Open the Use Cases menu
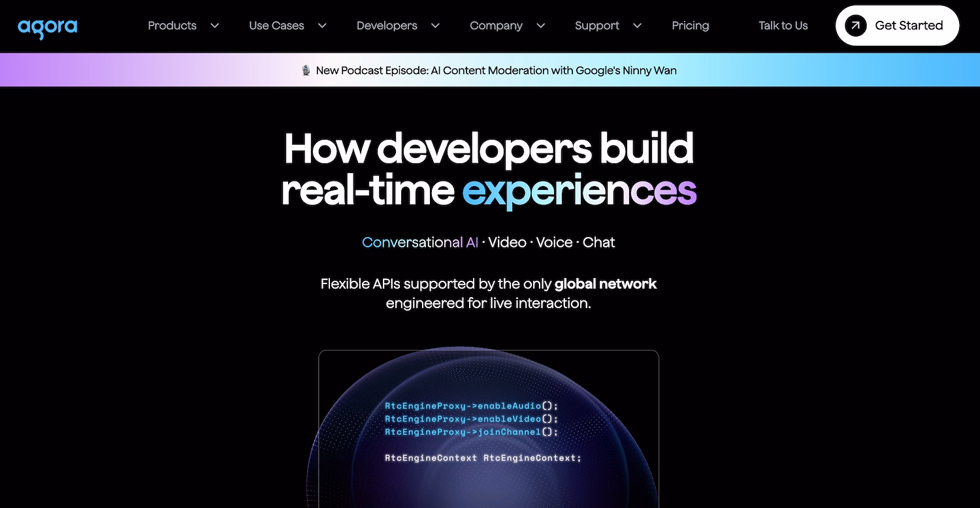 [x=276, y=25]
